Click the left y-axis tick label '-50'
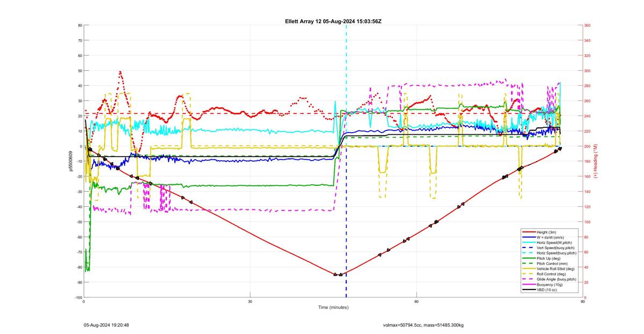 79,222
